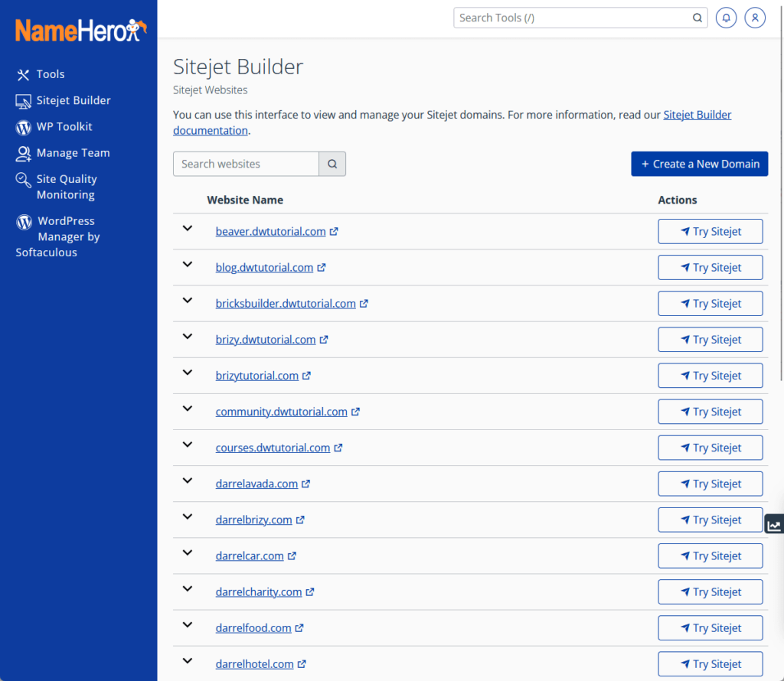Click Try Sitejet for brizytutorial.com
This screenshot has width=784, height=681.
coord(710,375)
